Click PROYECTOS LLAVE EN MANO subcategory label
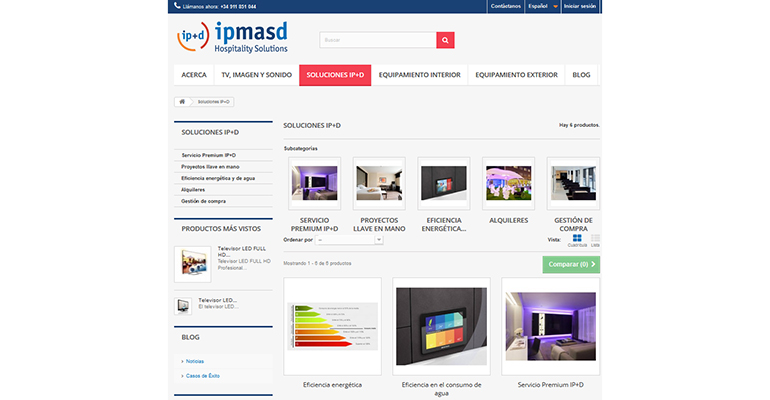This screenshot has height=400, width=770. click(x=379, y=225)
